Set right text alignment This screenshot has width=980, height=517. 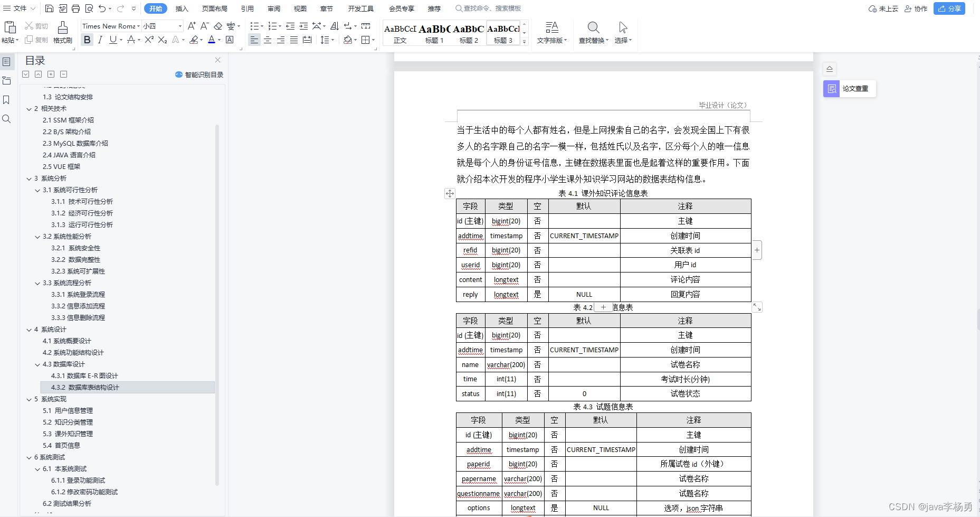tap(281, 40)
